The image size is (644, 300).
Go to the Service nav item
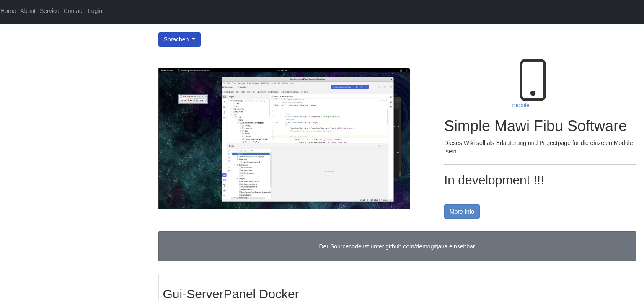tap(49, 11)
